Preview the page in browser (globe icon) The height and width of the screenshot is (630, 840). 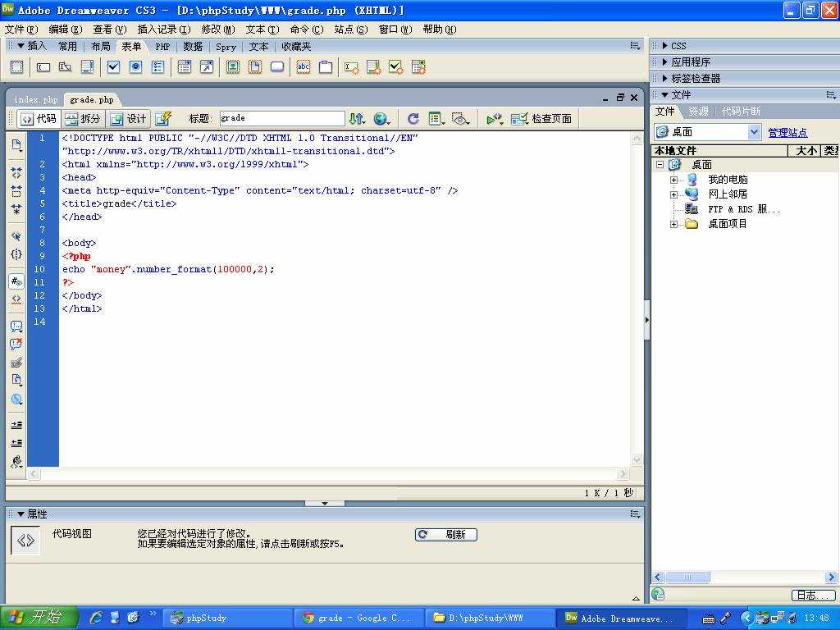[x=381, y=118]
